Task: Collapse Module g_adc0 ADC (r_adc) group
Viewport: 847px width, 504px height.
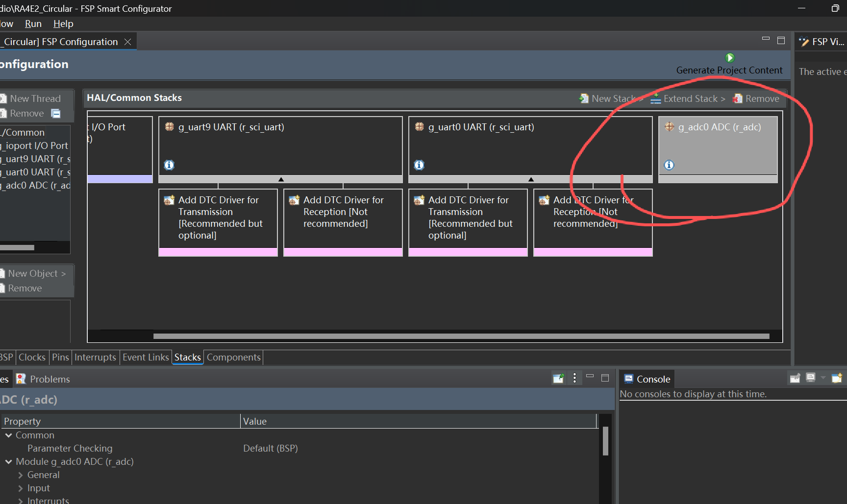Action: pos(8,461)
